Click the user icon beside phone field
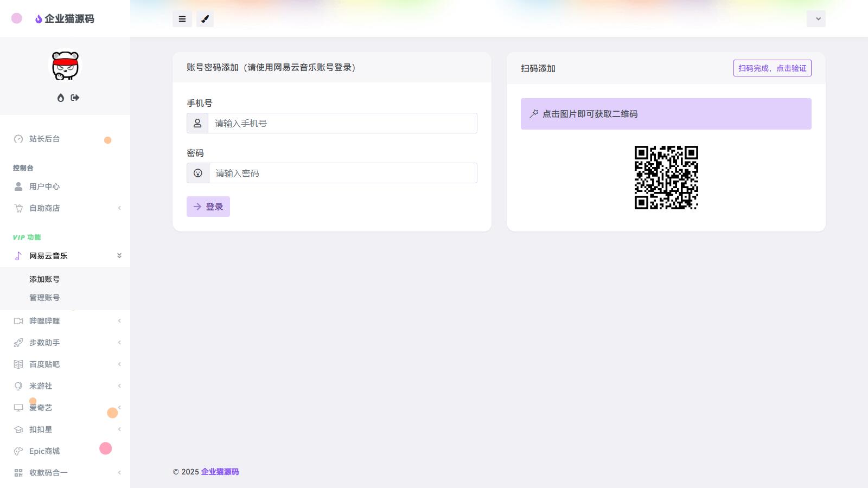868x488 pixels. coord(197,123)
